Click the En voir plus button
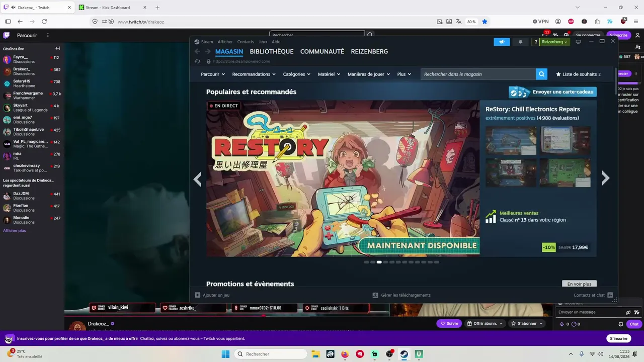This screenshot has height=362, width=644. click(579, 284)
